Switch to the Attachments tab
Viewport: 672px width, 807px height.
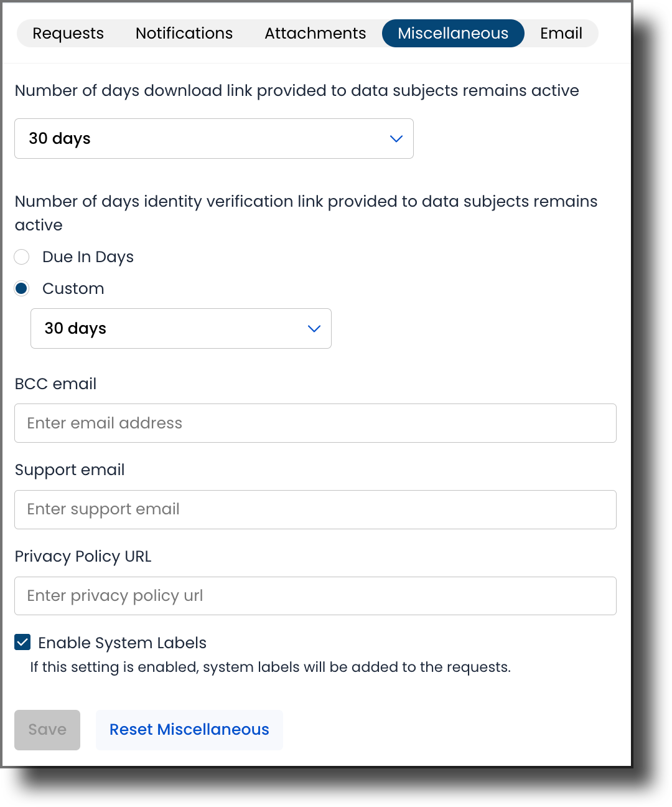tap(315, 33)
